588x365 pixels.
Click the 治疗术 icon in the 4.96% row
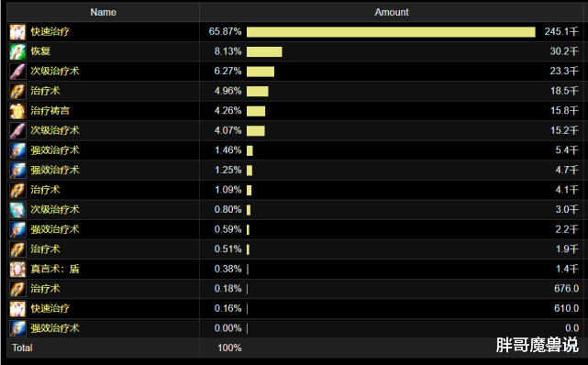pyautogui.click(x=17, y=91)
